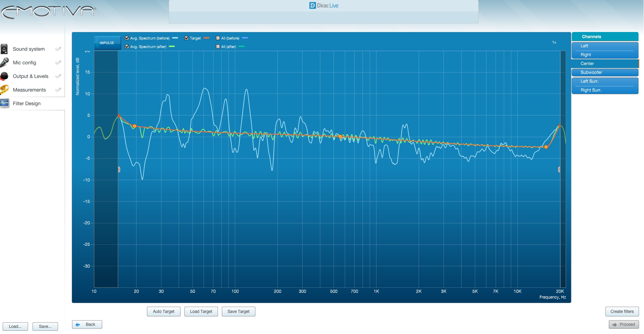Select the orange target point near 500 Hz

tap(340, 137)
